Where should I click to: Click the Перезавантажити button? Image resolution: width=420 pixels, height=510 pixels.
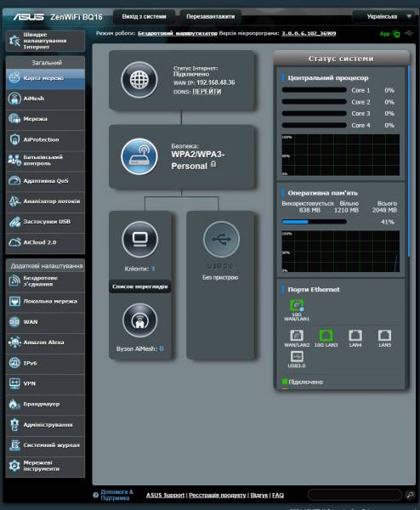coord(211,17)
